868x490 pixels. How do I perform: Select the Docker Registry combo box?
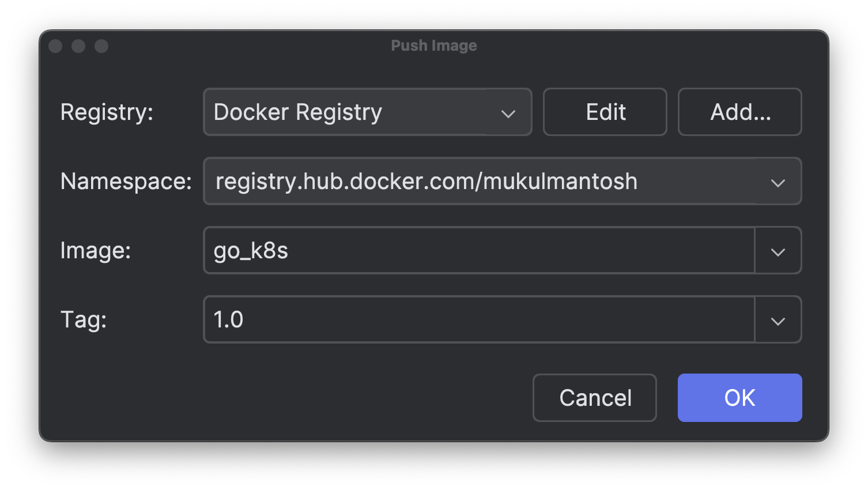tap(368, 112)
